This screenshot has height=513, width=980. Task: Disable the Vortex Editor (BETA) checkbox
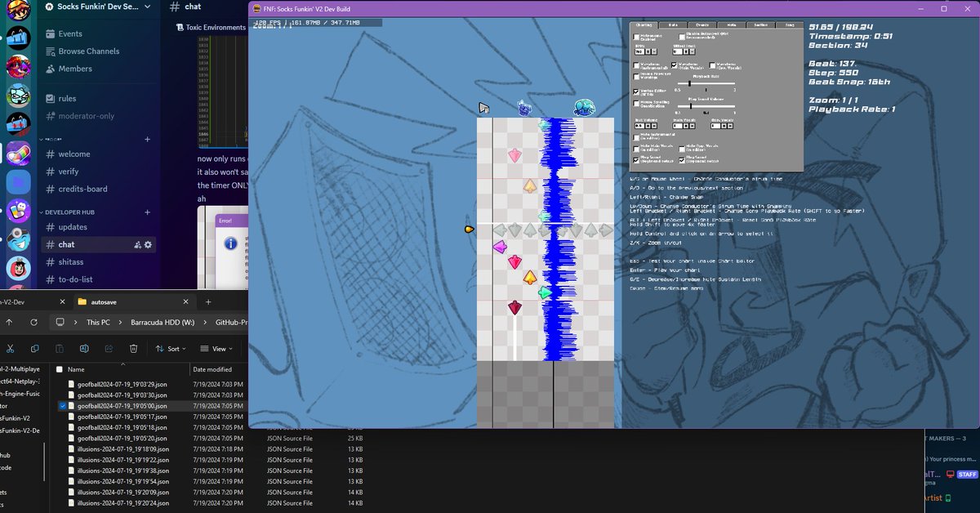[x=637, y=91]
